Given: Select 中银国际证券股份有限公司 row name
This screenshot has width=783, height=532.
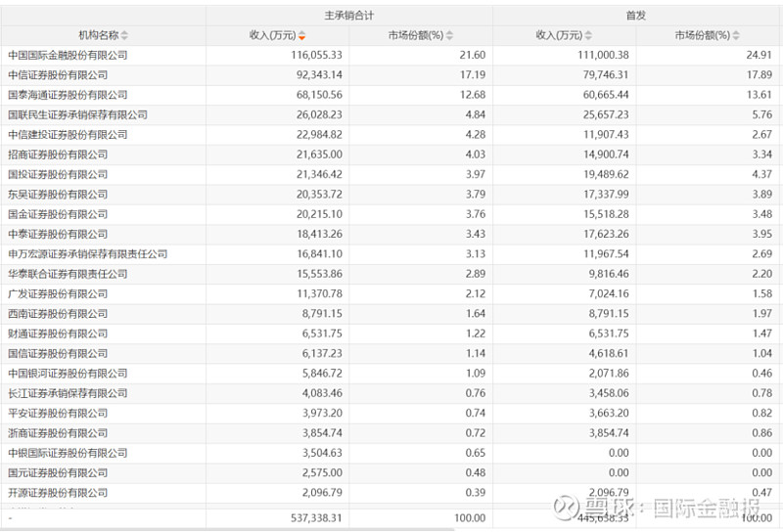Looking at the screenshot, I should point(68,453).
